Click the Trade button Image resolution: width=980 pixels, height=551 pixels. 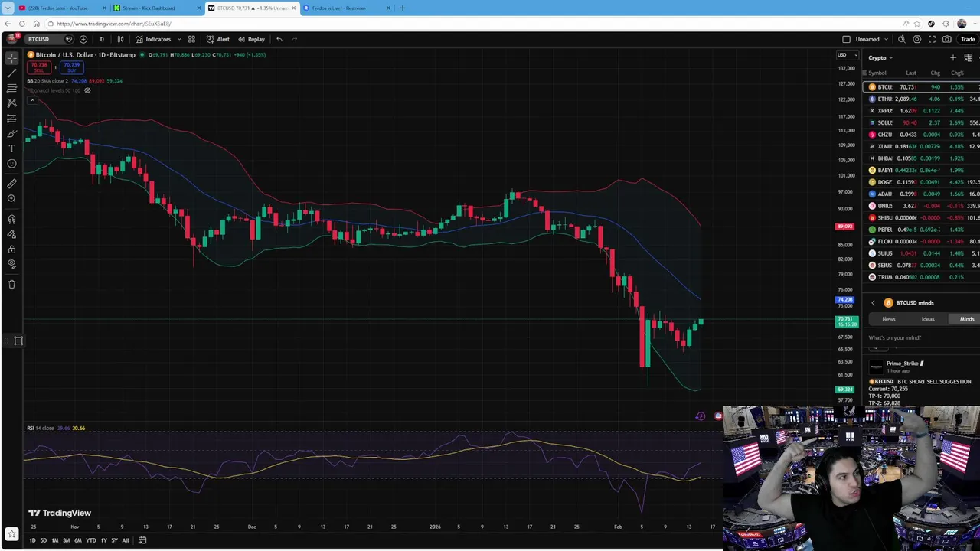[968, 39]
